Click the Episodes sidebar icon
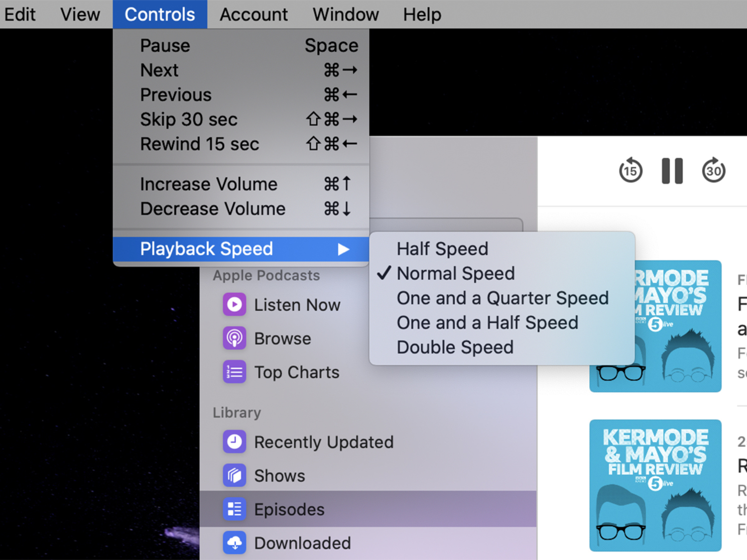 coord(234,509)
